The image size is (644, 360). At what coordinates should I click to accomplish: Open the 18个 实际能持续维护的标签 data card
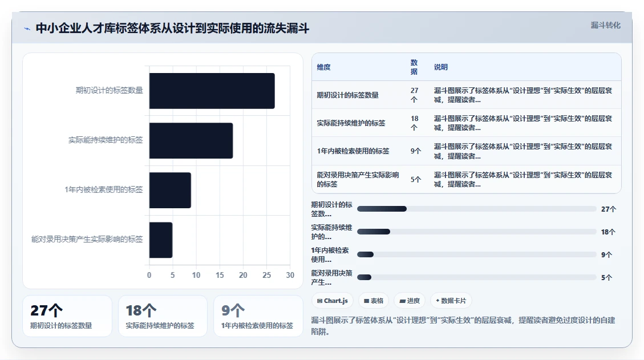point(163,316)
